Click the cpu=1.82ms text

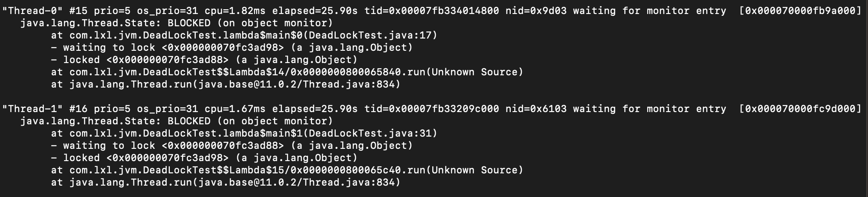[235, 11]
